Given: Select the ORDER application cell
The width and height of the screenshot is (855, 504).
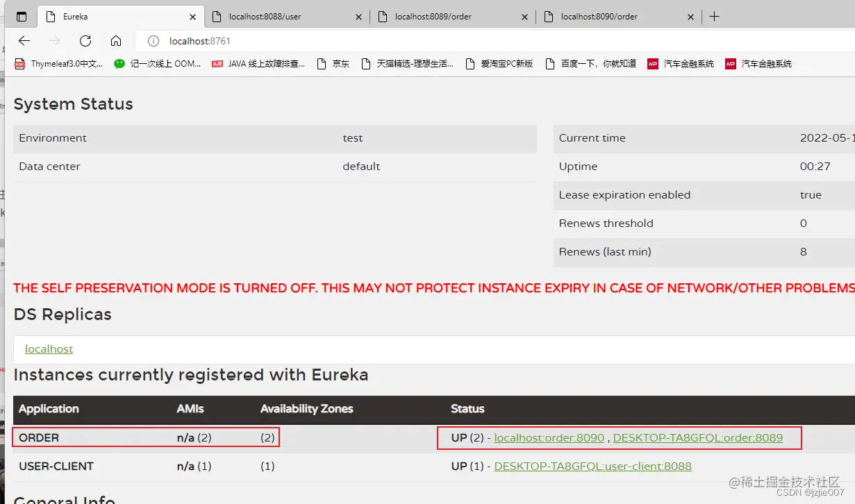Looking at the screenshot, I should 39,438.
